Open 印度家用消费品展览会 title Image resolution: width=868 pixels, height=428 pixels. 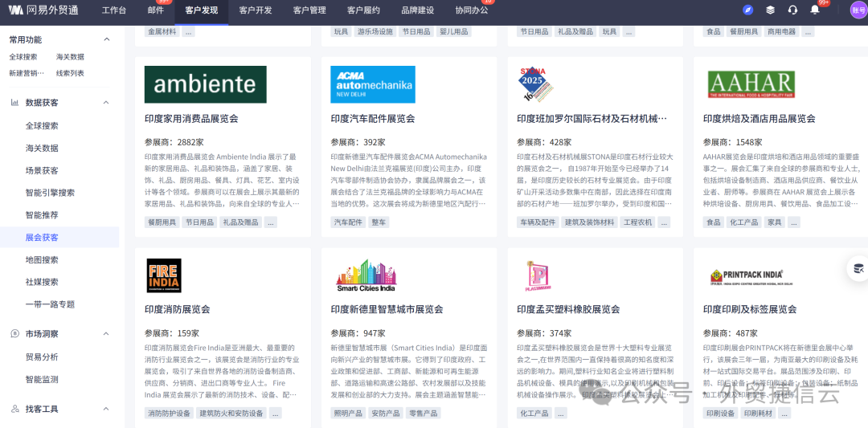point(191,119)
